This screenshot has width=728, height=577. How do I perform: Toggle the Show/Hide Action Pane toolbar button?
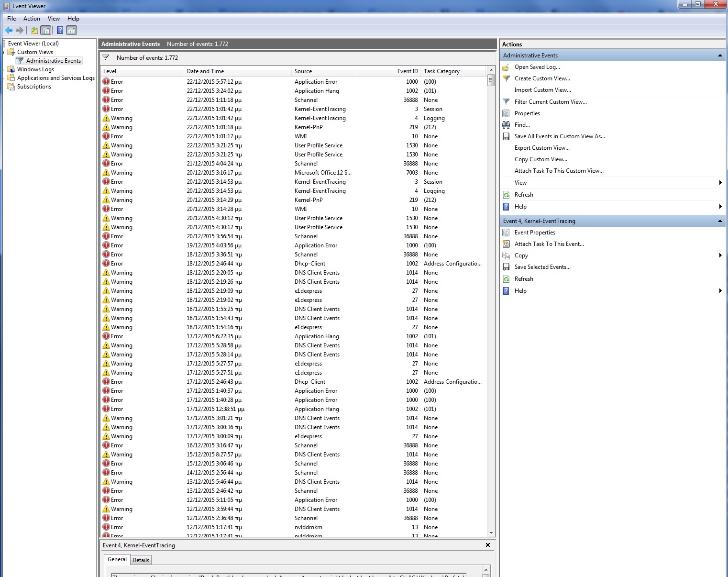click(72, 31)
